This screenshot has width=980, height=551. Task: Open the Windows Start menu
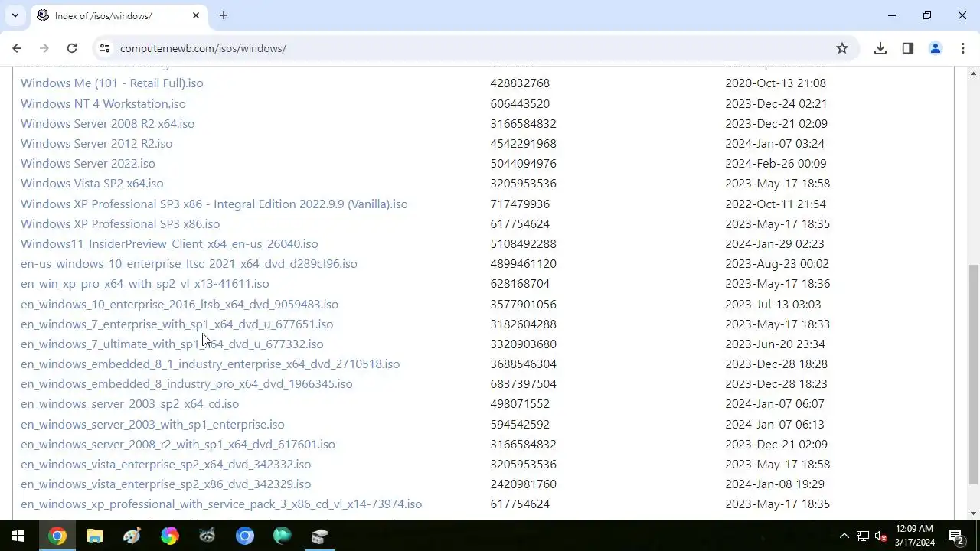pyautogui.click(x=18, y=536)
